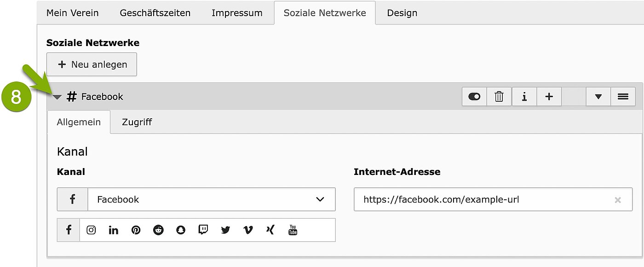Pick the YouTube icon
644x267 pixels.
pos(293,230)
